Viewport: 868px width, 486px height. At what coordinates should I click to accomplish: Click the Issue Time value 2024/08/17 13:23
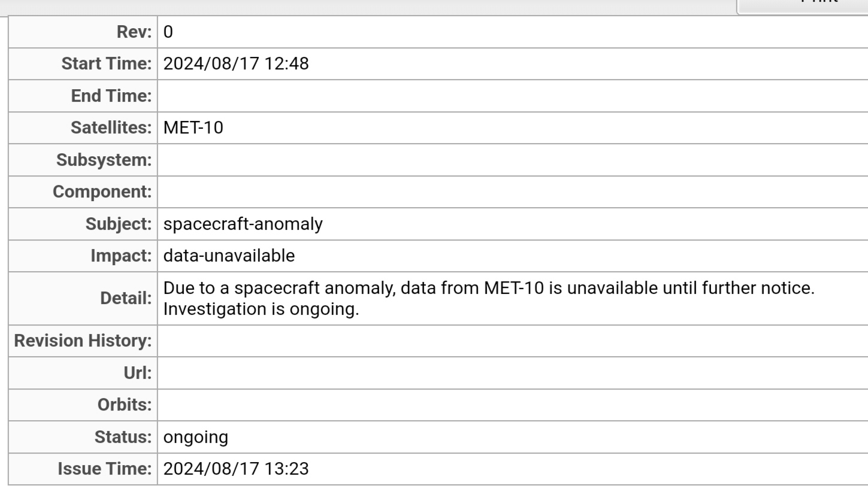[x=236, y=469]
